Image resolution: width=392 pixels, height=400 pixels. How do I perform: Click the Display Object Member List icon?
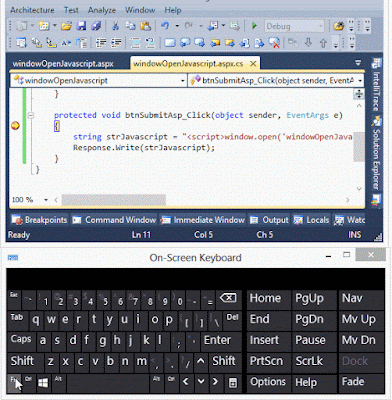coord(22,43)
